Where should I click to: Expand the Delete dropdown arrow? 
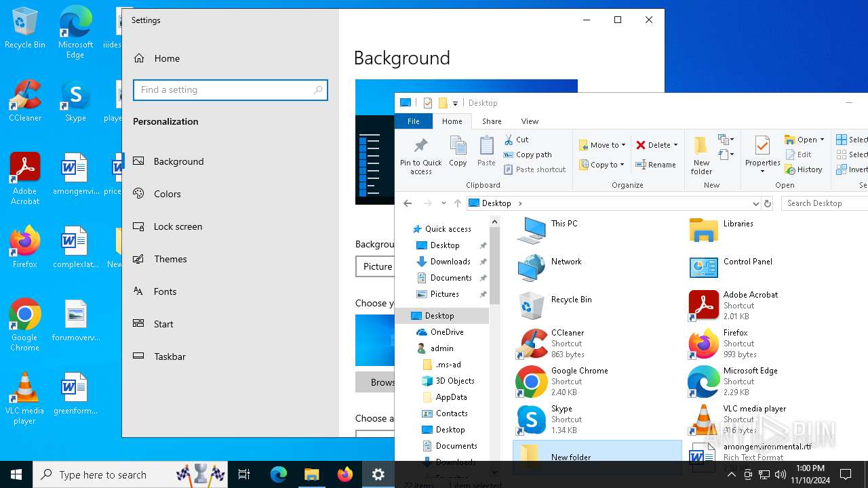point(676,145)
